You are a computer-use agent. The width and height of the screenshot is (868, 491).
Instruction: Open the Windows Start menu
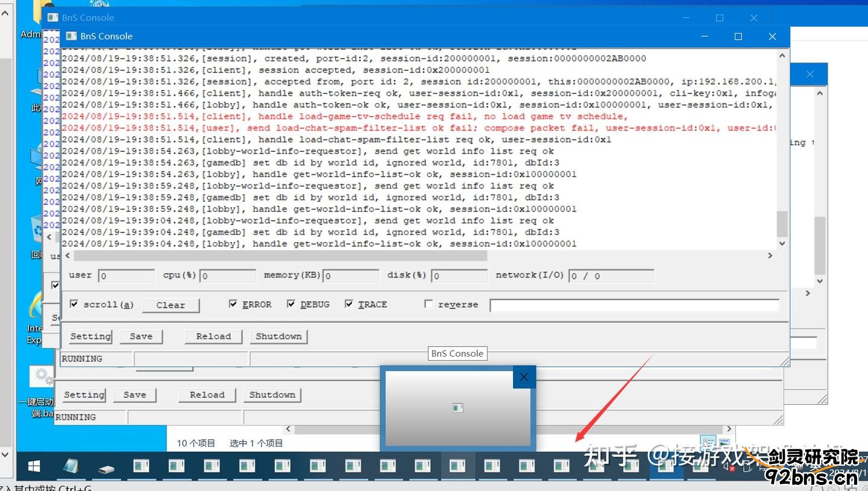coord(34,466)
